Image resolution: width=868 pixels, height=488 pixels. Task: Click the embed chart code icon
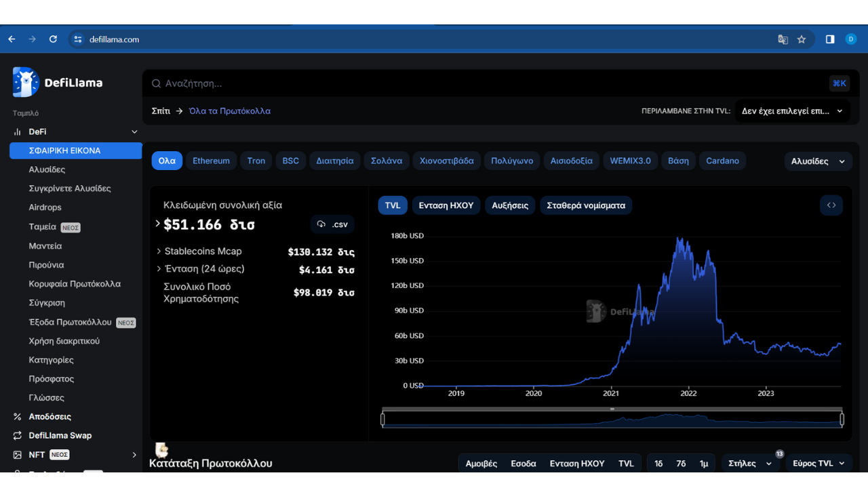pyautogui.click(x=831, y=205)
